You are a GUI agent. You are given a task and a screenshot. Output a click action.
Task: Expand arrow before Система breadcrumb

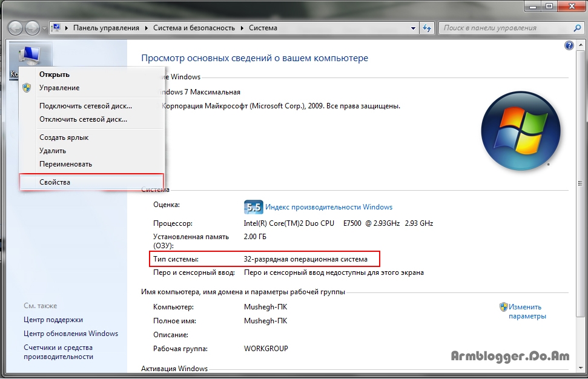(242, 28)
